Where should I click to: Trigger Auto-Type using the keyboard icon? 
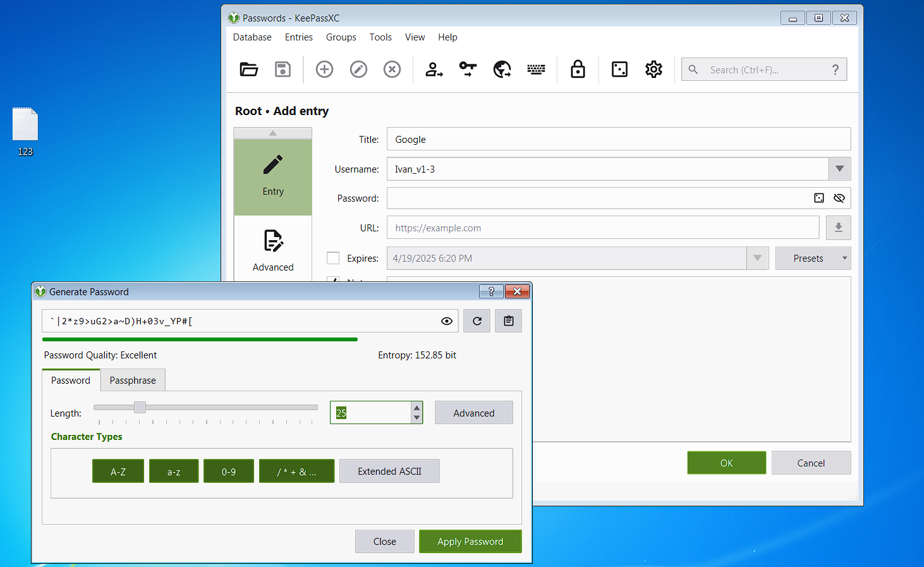click(x=536, y=69)
